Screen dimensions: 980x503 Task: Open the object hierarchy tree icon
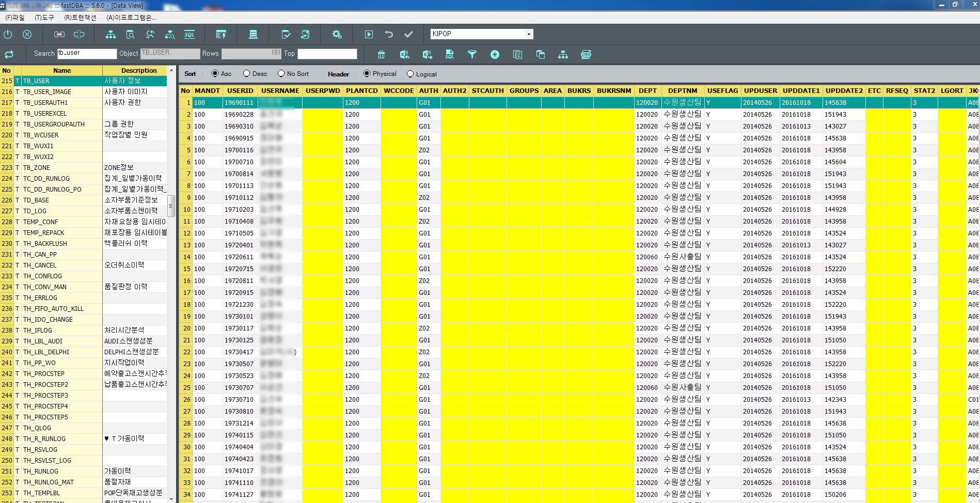tap(110, 34)
